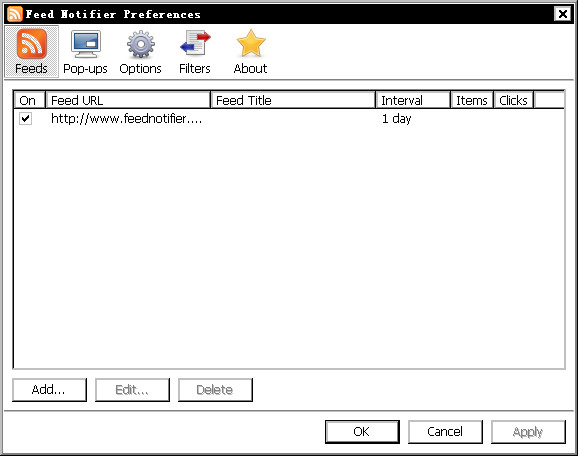
Task: Click the RSS icon in title bar
Action: tap(15, 14)
